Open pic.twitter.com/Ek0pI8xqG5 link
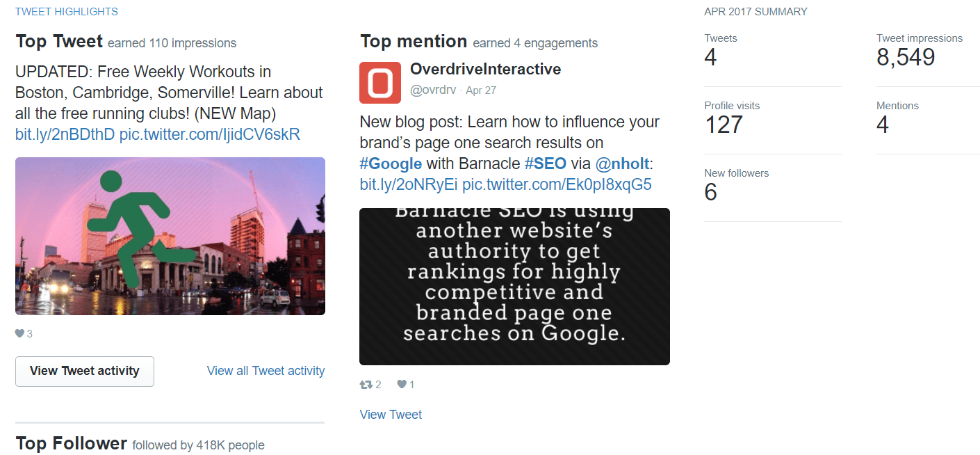980x455 pixels. 557,184
